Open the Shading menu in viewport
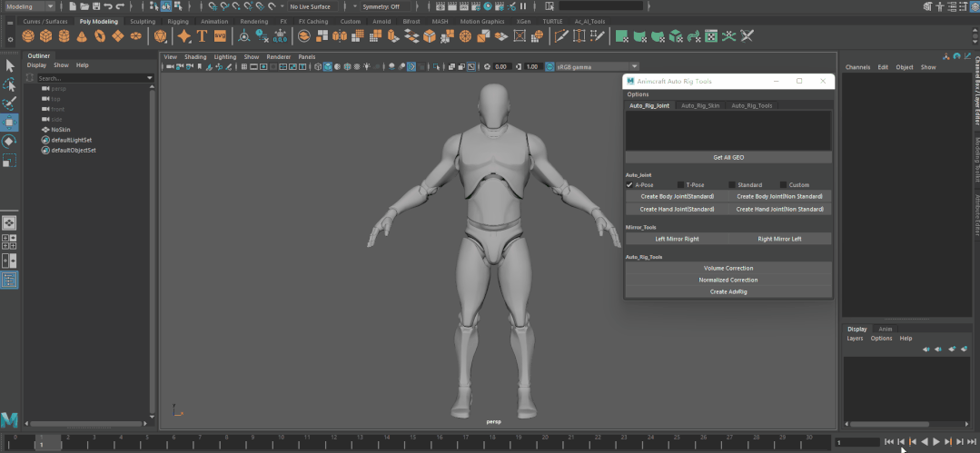This screenshot has width=980, height=453. (195, 57)
